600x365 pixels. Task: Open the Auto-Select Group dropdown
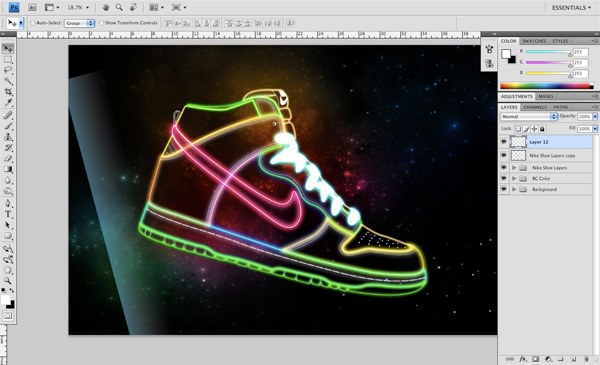[x=79, y=23]
